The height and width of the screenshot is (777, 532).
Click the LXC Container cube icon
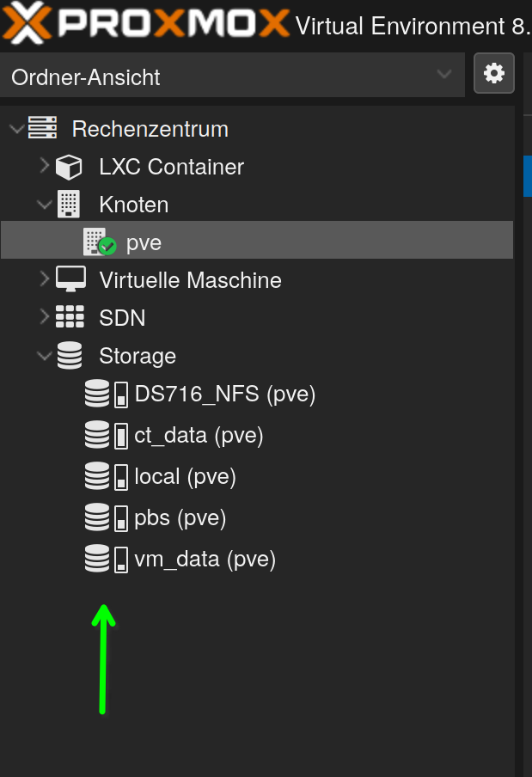pos(69,167)
